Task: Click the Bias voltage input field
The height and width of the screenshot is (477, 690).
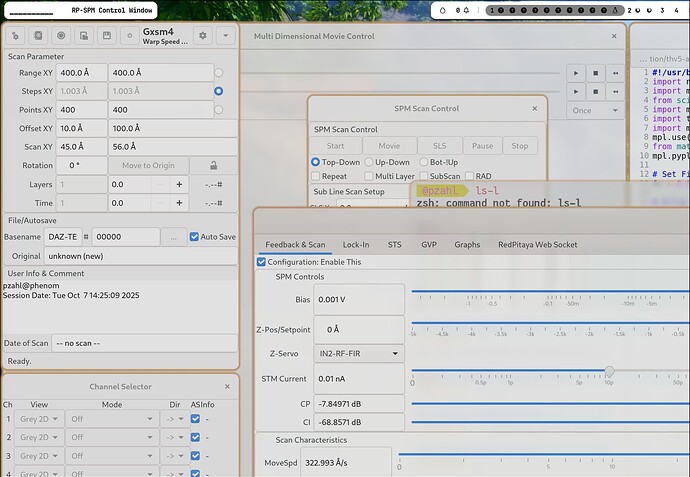Action: [360, 300]
